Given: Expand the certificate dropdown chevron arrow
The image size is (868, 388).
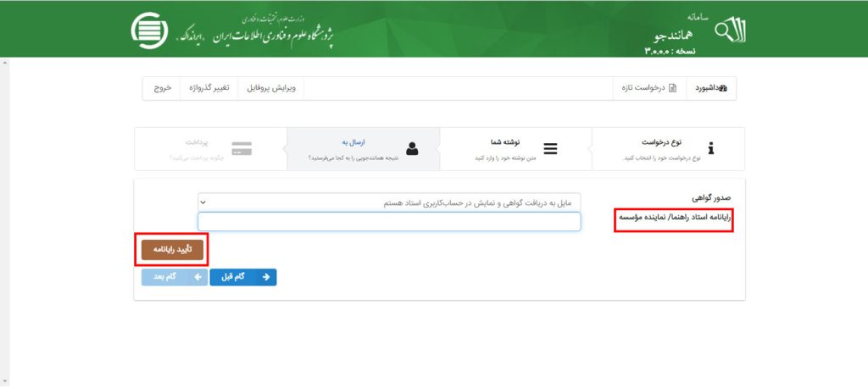Looking at the screenshot, I should [x=203, y=202].
